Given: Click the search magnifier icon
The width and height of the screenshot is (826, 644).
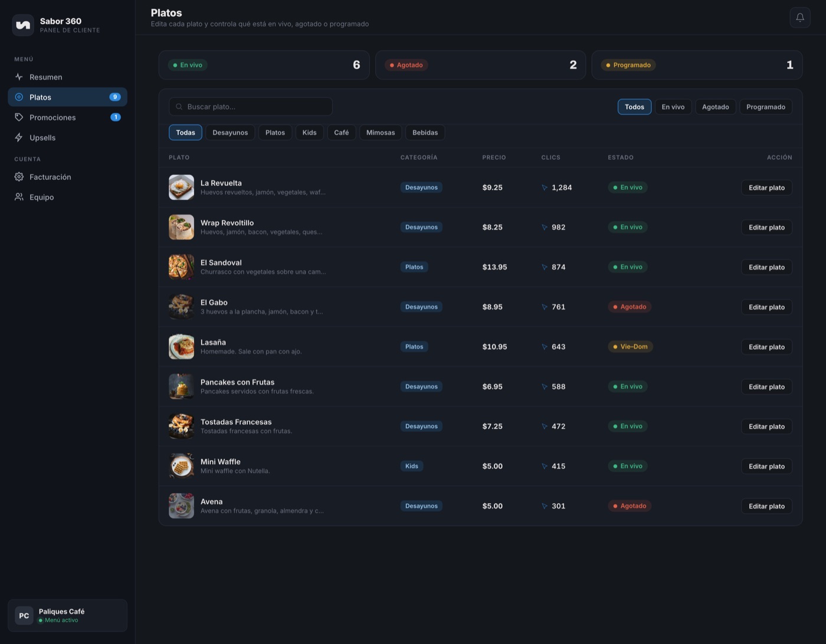Looking at the screenshot, I should point(179,107).
